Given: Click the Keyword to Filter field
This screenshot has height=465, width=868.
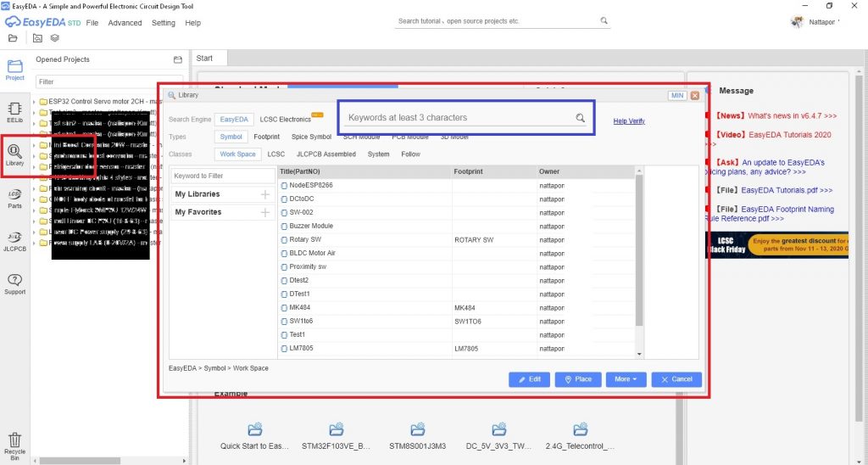Looking at the screenshot, I should click(x=223, y=176).
